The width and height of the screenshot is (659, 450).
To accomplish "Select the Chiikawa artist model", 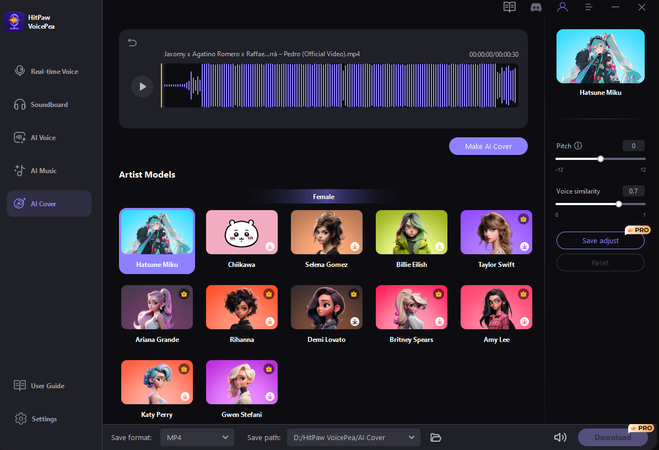I will (242, 239).
